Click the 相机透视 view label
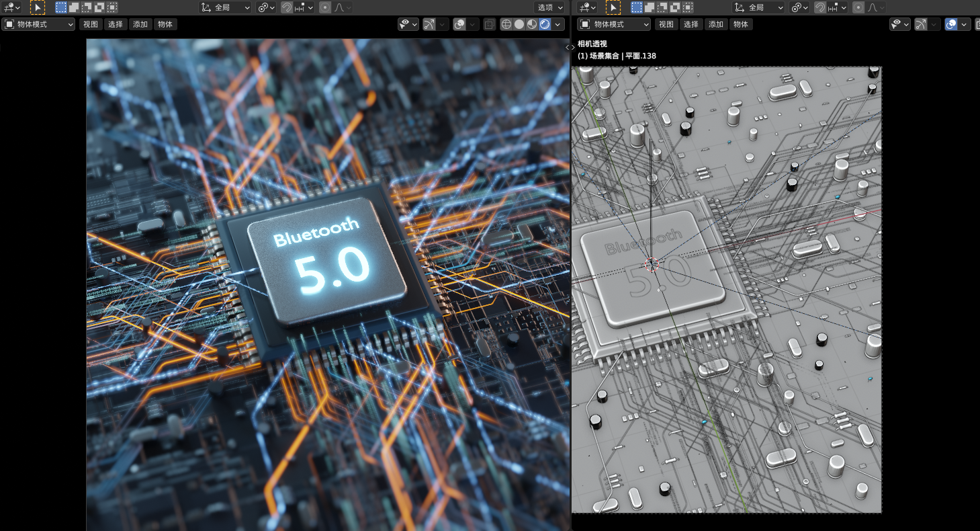The width and height of the screenshot is (980, 531). (592, 44)
